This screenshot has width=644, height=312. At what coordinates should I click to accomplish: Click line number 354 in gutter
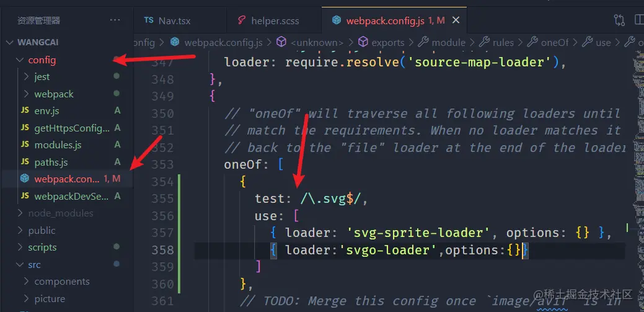(162, 182)
